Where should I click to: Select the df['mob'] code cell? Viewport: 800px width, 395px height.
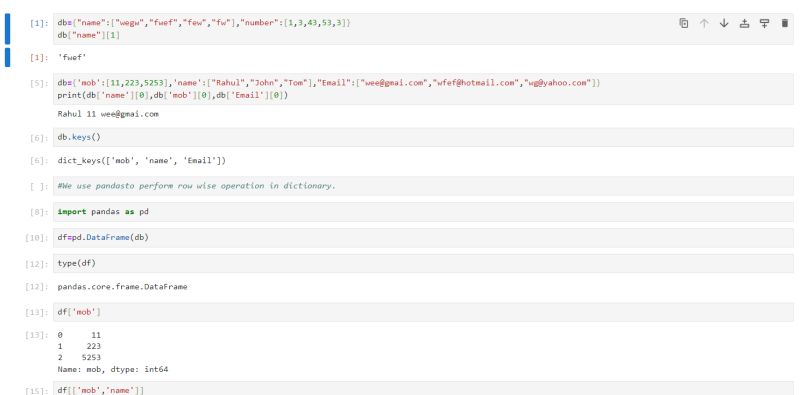[x=423, y=312]
